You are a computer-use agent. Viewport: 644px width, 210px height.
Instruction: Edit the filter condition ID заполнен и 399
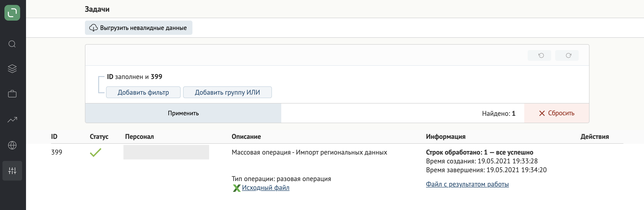pyautogui.click(x=134, y=77)
